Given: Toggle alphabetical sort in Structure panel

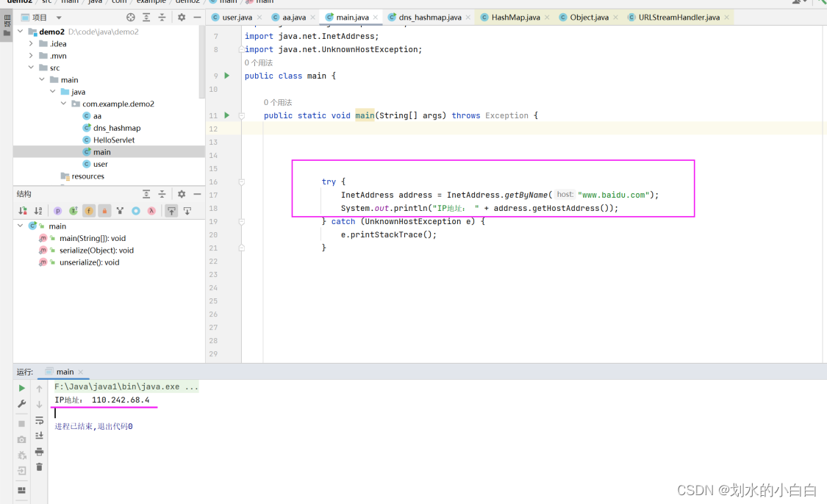Looking at the screenshot, I should [x=38, y=211].
